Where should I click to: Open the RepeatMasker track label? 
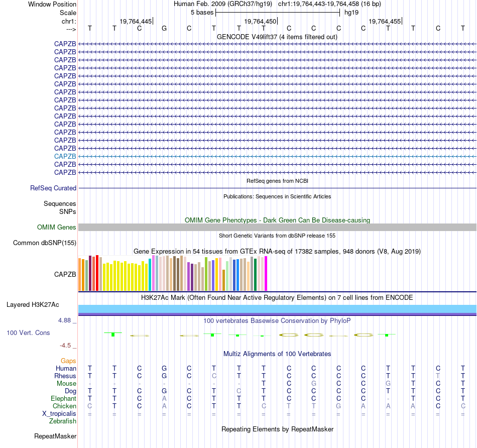tap(55, 436)
